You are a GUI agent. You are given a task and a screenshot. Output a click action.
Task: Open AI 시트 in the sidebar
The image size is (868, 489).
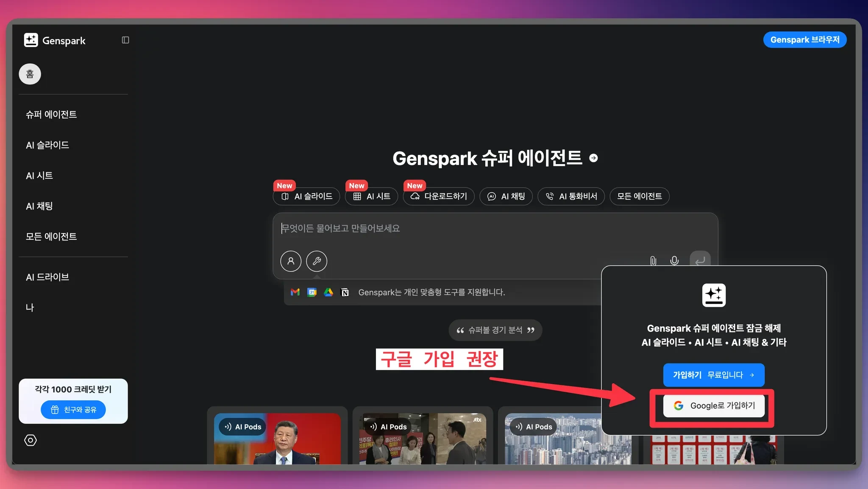(39, 176)
